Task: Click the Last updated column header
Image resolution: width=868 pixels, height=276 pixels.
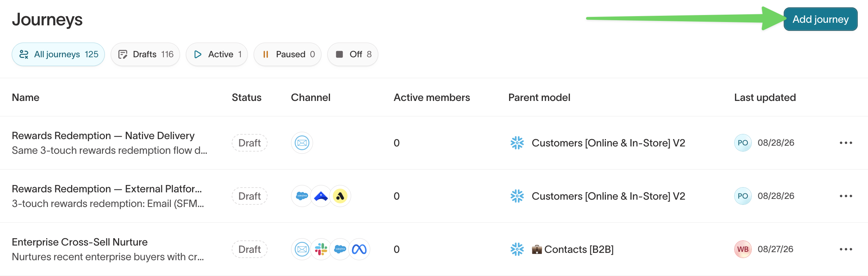Action: point(765,98)
